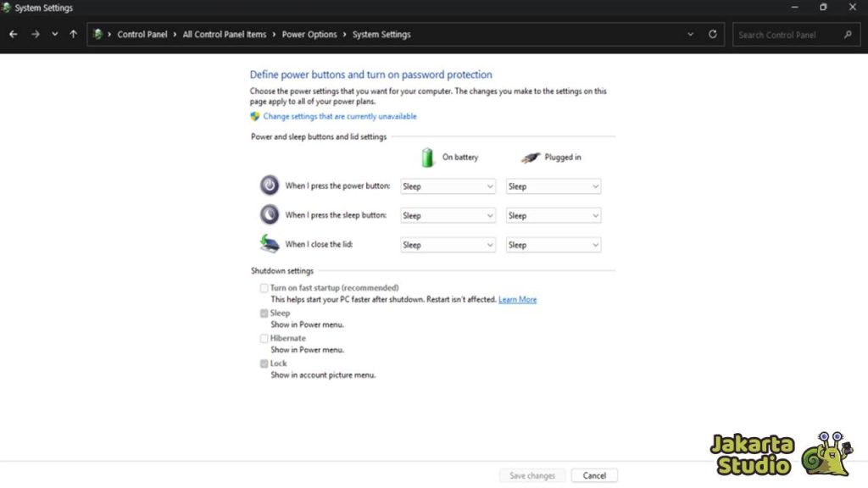Open close the lid On battery dropdown

[448, 245]
